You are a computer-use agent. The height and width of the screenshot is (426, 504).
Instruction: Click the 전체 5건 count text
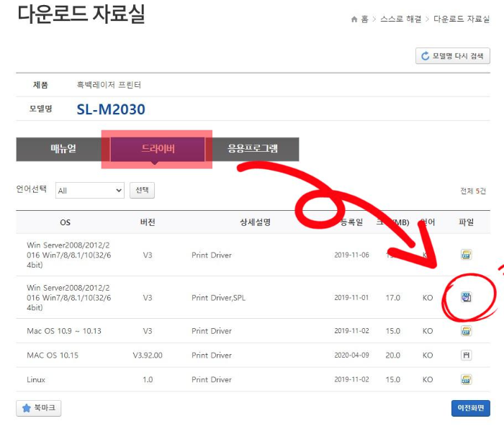click(x=473, y=191)
